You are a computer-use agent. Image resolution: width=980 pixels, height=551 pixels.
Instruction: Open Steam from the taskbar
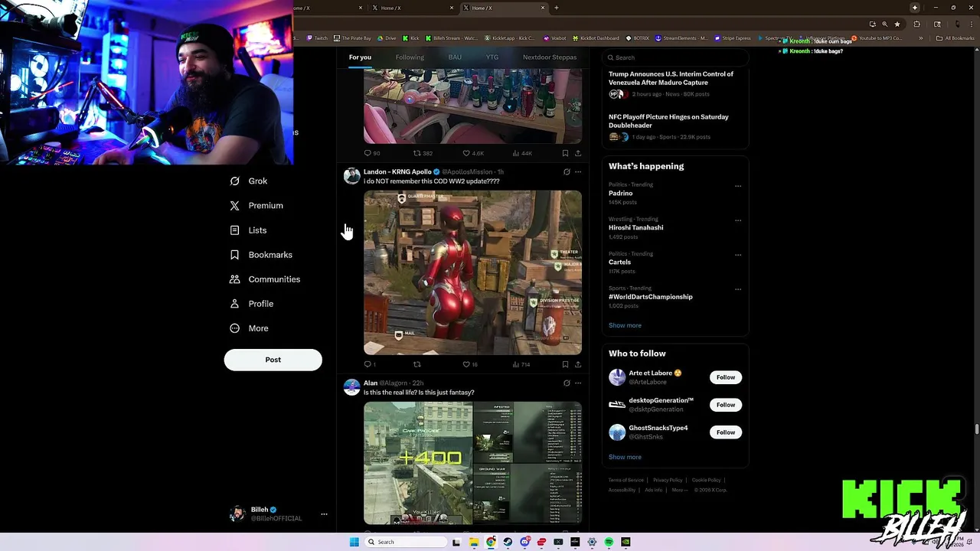coord(508,542)
